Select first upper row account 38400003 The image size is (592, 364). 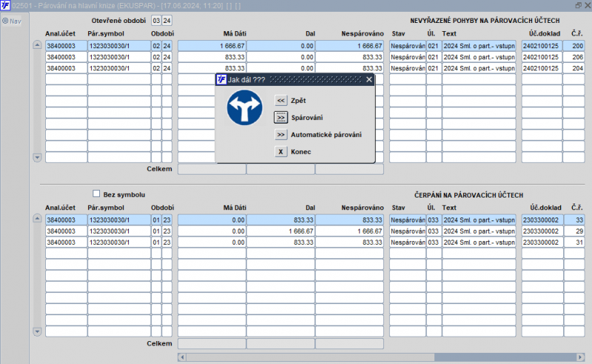click(65, 46)
